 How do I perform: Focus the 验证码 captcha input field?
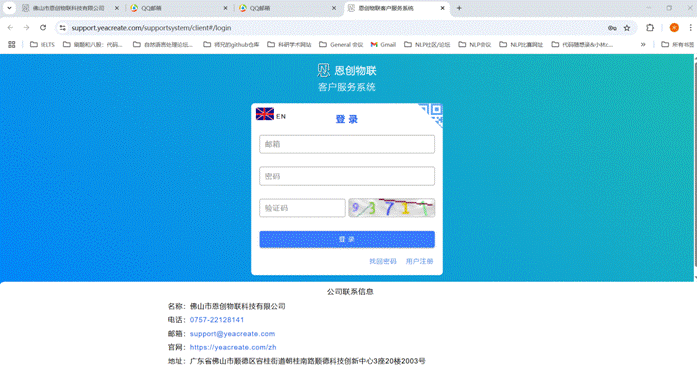pos(302,208)
